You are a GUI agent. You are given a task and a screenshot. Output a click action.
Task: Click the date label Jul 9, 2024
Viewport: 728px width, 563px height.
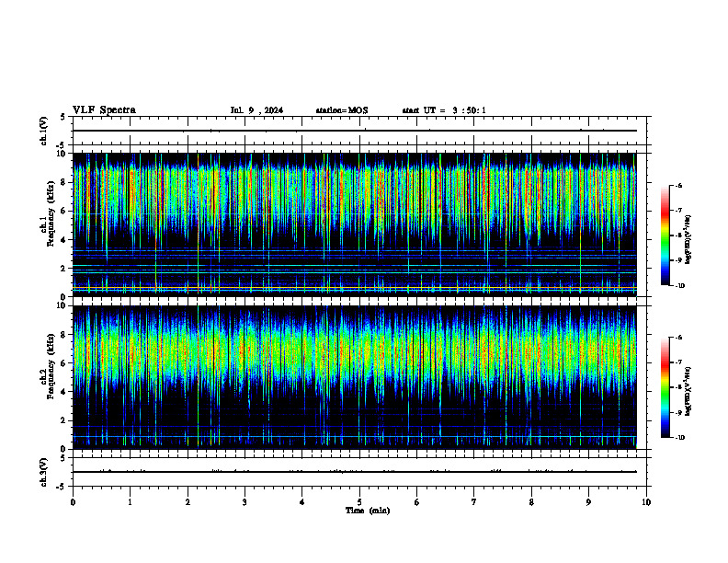(x=256, y=110)
